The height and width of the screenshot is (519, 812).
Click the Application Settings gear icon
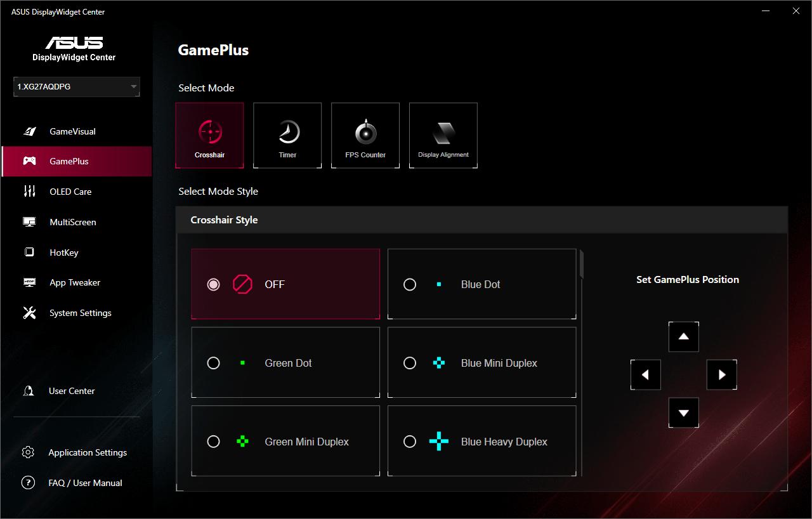point(28,452)
